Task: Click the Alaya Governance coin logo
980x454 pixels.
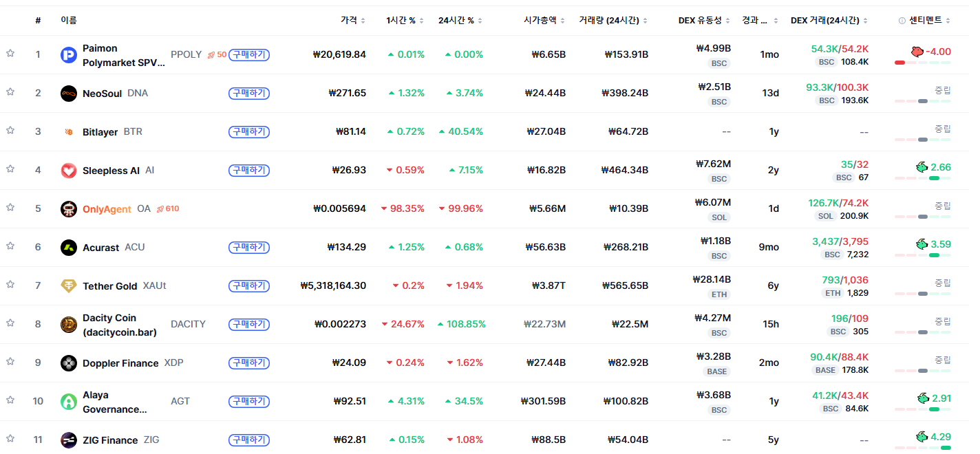Action: [x=69, y=402]
